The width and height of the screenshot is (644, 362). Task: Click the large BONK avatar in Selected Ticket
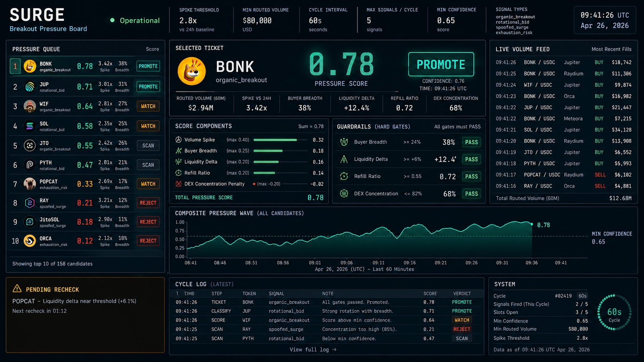pos(192,71)
